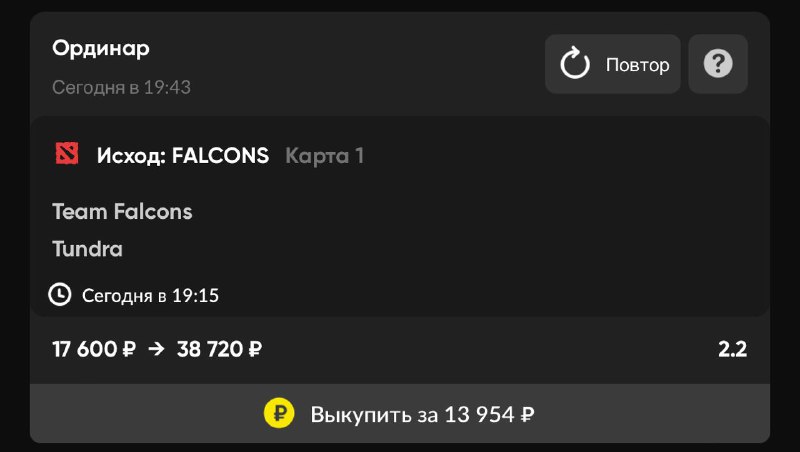Click the 13 954 ₽ cashout amount text
The height and width of the screenshot is (452, 800).
click(x=489, y=414)
